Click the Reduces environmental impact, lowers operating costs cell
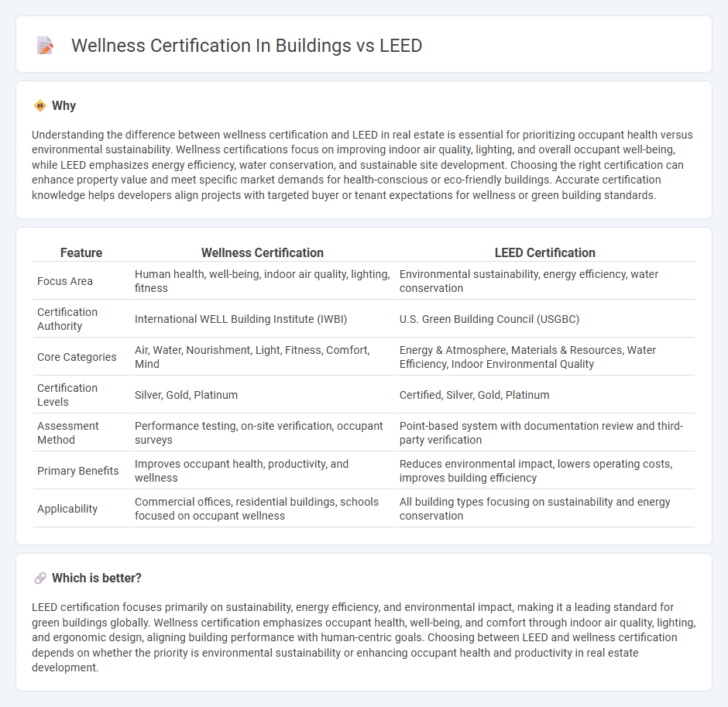This screenshot has height=707, width=728. click(x=545, y=471)
